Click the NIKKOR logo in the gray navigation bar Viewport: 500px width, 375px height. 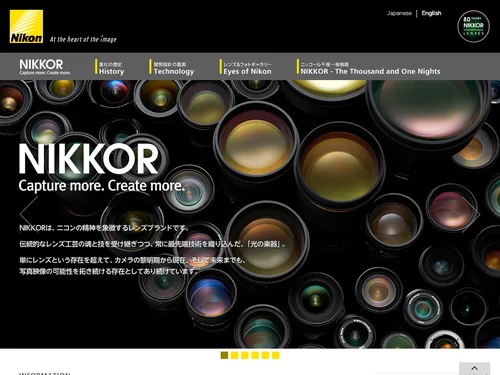pos(45,67)
